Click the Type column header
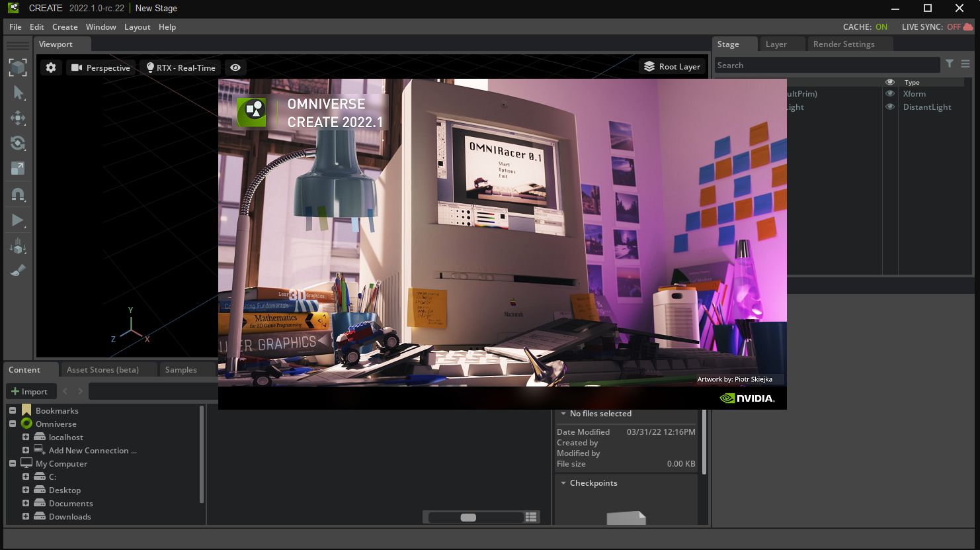980x550 pixels. tap(912, 82)
